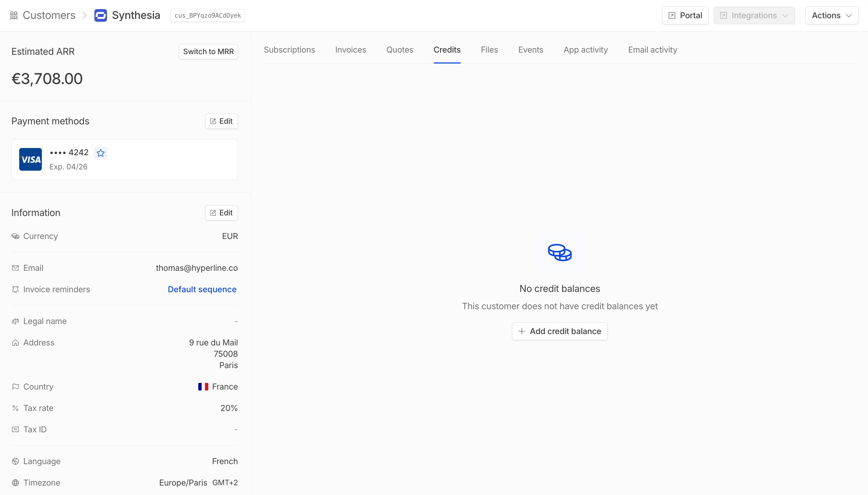Click the French language value
This screenshot has width=868, height=495.
click(x=225, y=461)
